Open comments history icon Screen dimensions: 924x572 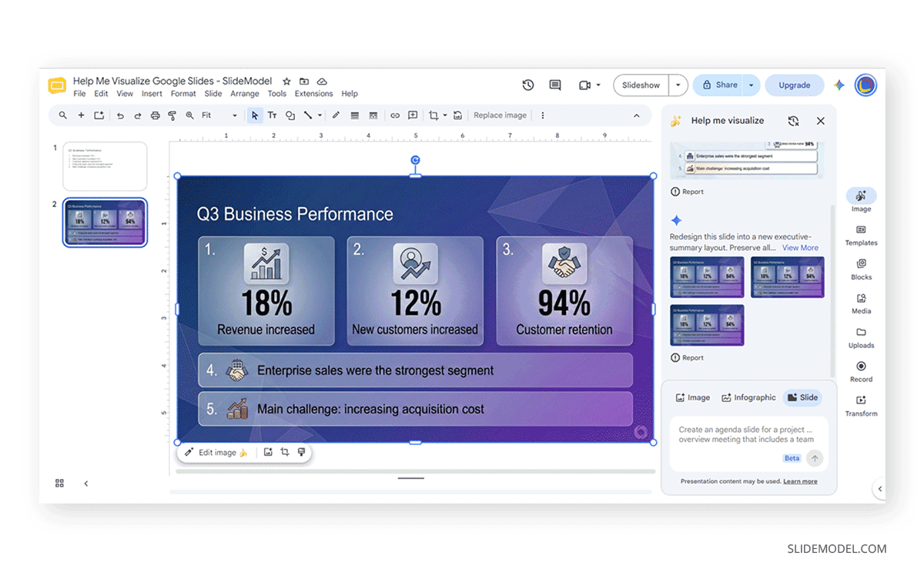tap(555, 85)
